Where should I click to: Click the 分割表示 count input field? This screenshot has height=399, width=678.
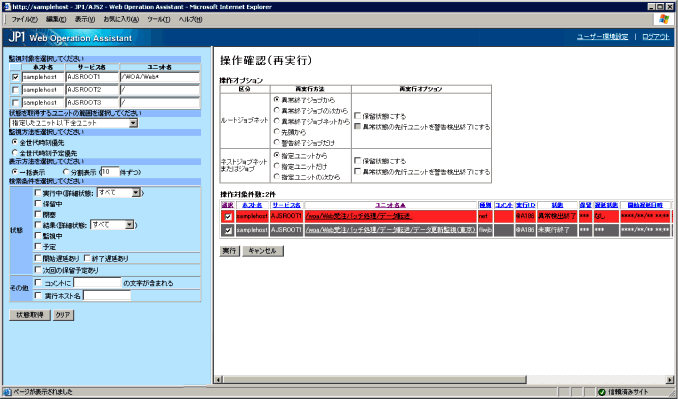coord(110,172)
